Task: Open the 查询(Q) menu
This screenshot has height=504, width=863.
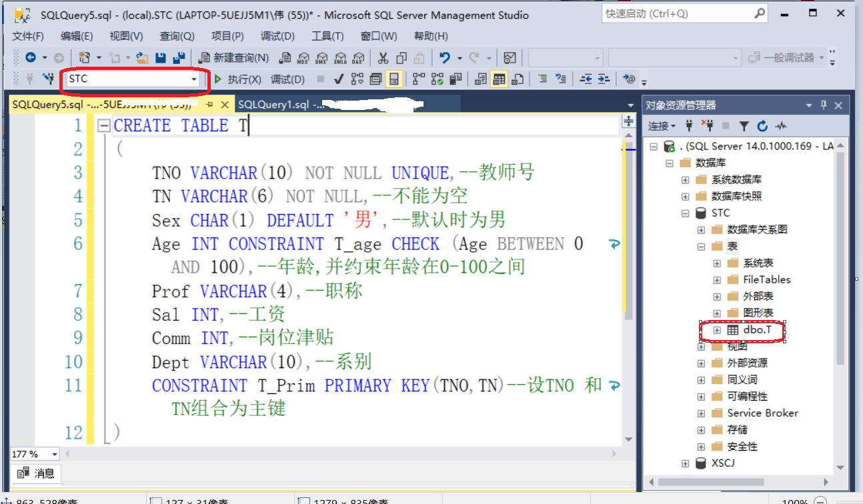Action: 176,36
